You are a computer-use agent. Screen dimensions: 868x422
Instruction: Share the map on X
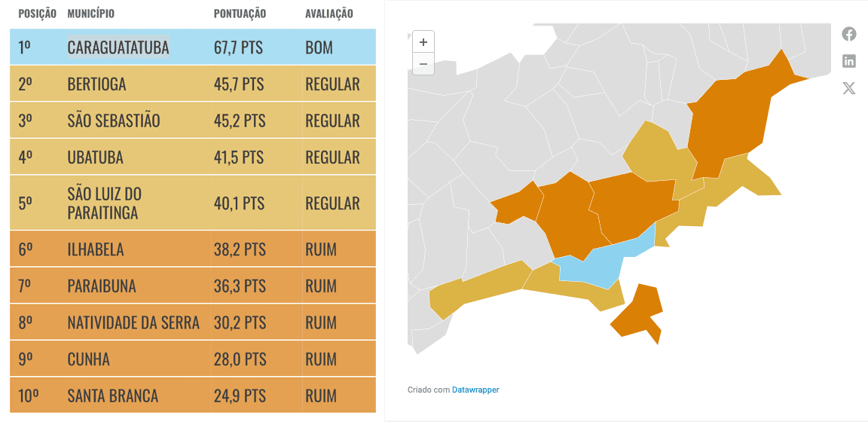coord(848,88)
